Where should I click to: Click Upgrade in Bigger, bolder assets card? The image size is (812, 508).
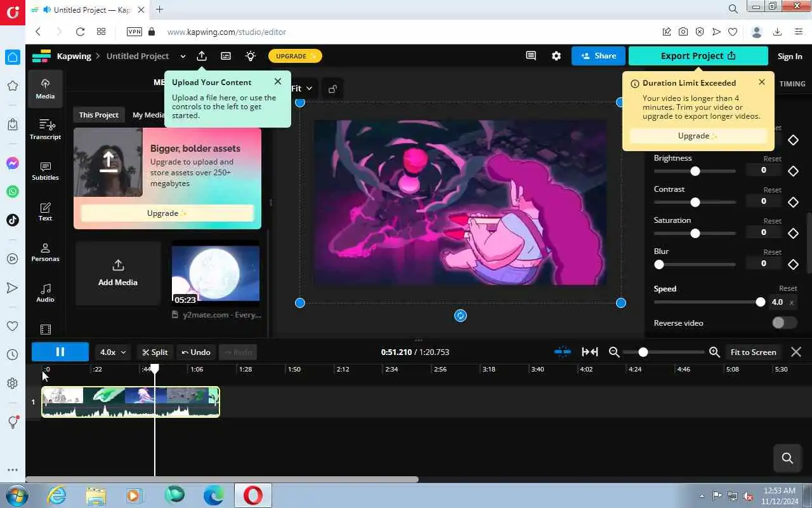tap(167, 213)
